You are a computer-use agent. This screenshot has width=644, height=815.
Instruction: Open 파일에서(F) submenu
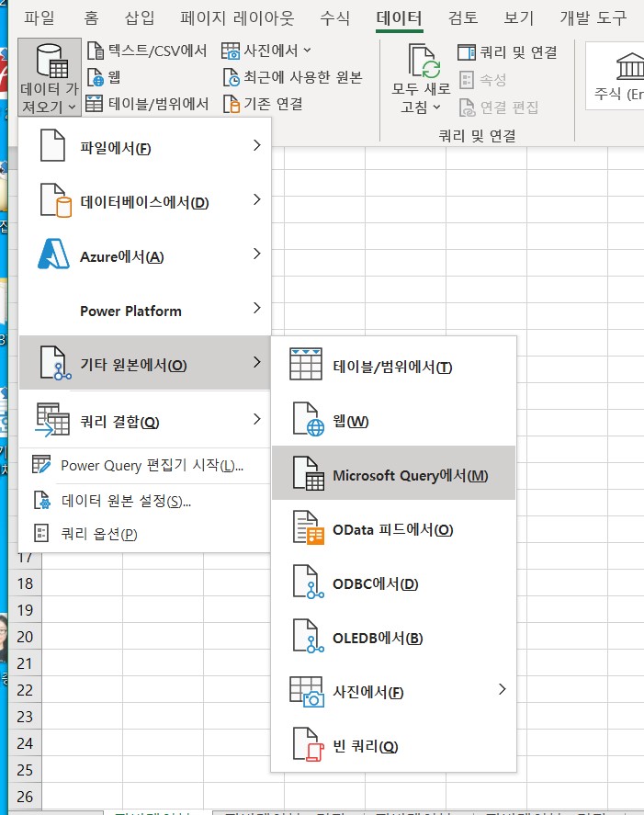[x=144, y=147]
